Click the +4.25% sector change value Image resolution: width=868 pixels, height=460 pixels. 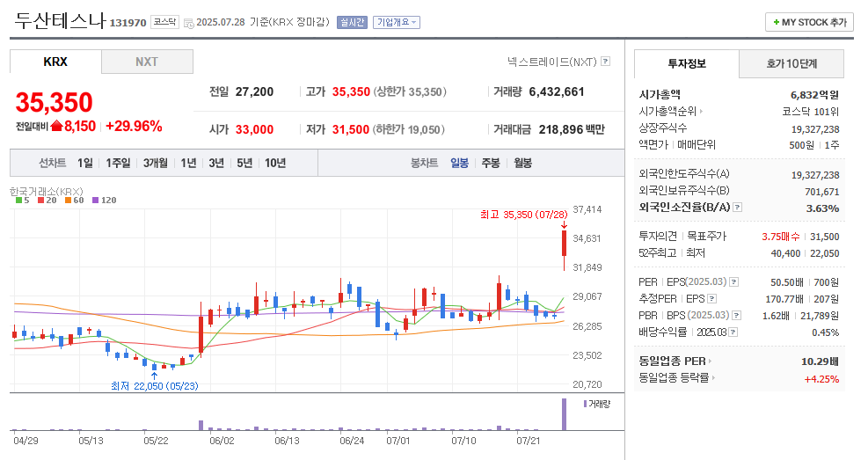click(821, 379)
